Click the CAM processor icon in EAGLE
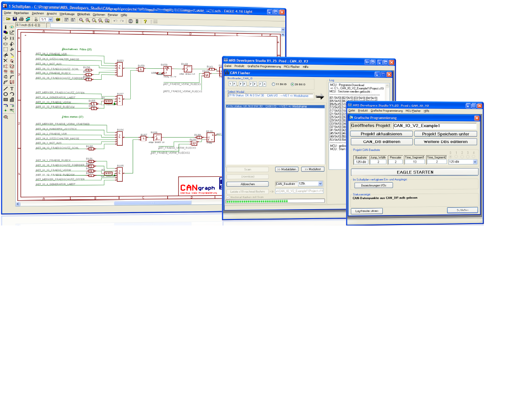Screen dimensions: 525x420 click(28, 19)
